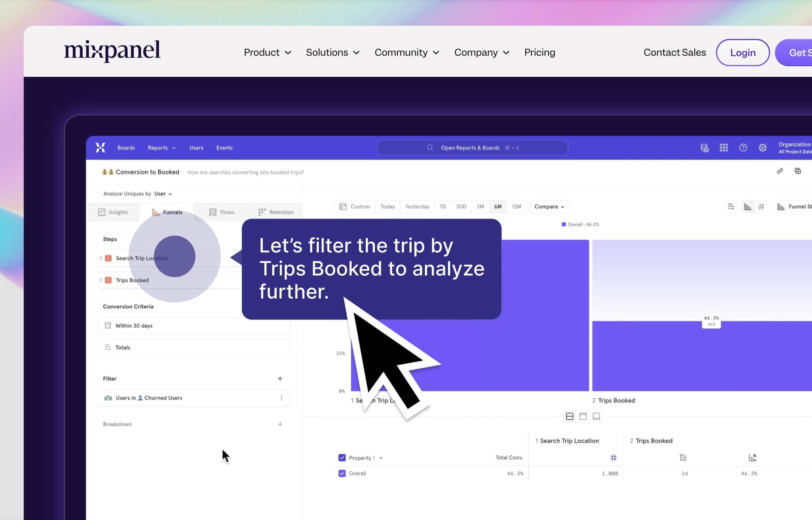Open the Pricing menu item
The image size is (812, 520).
[x=539, y=52]
